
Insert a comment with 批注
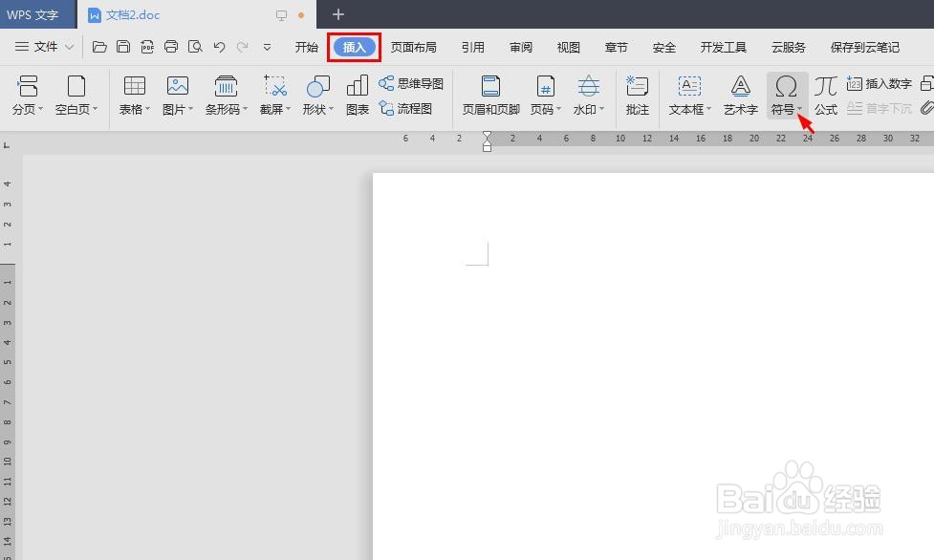click(638, 95)
